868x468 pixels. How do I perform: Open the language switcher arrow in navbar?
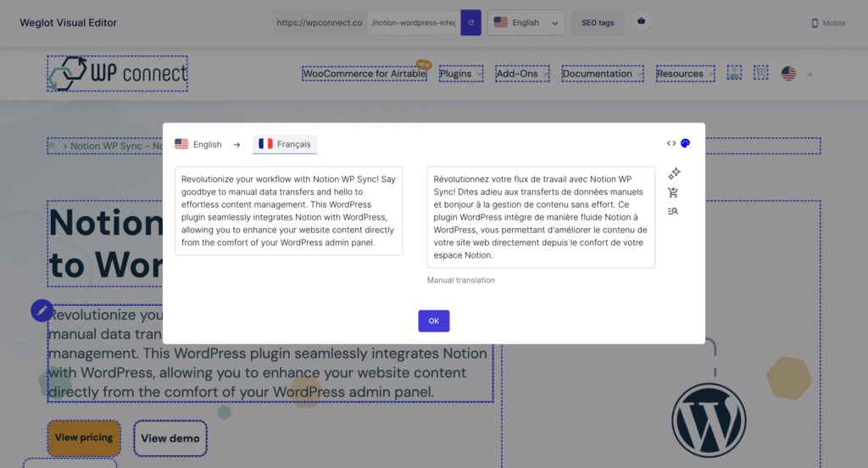point(810,75)
